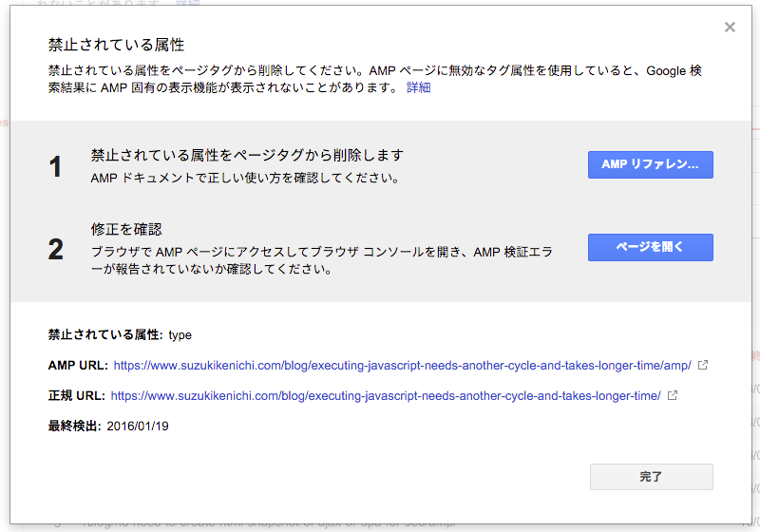
Task: Select step heading 修正を確認
Action: point(126,229)
